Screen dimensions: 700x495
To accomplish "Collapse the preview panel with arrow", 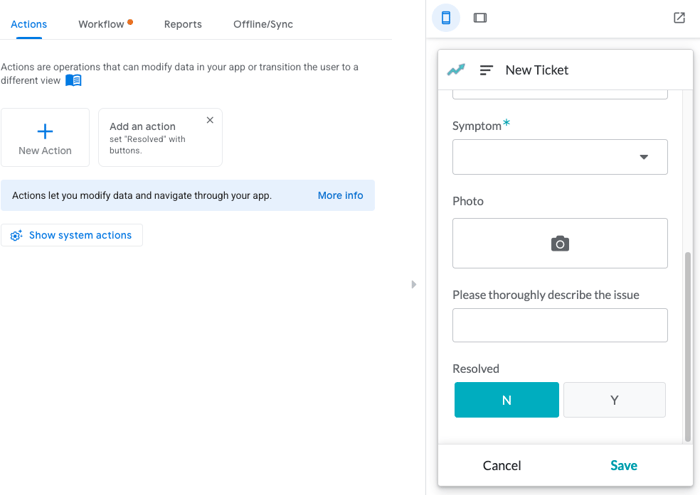I will click(414, 284).
